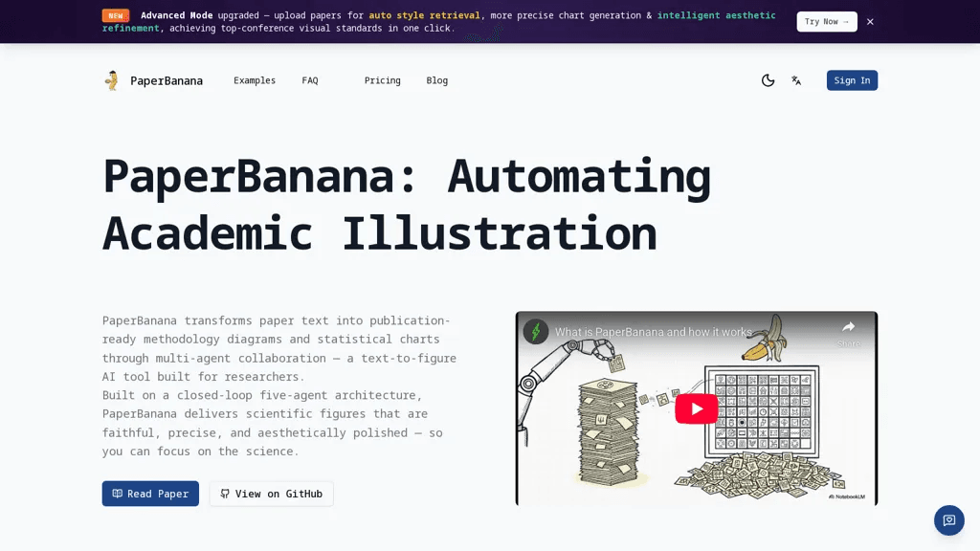The height and width of the screenshot is (551, 980).
Task: Navigate to the Blog
Action: click(x=436, y=80)
